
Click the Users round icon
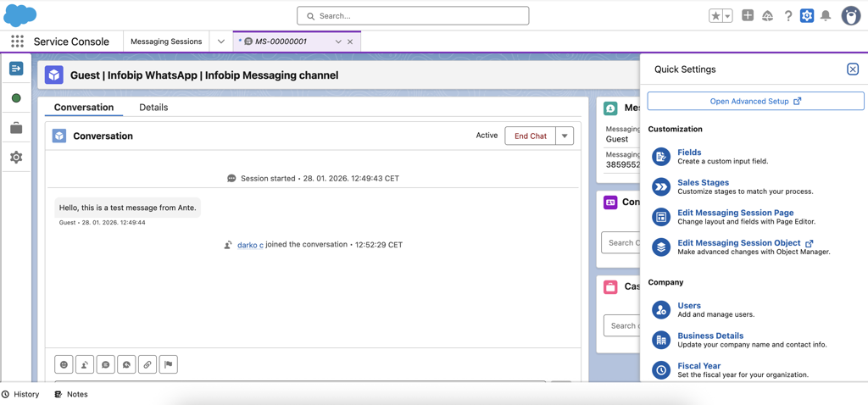(x=661, y=310)
